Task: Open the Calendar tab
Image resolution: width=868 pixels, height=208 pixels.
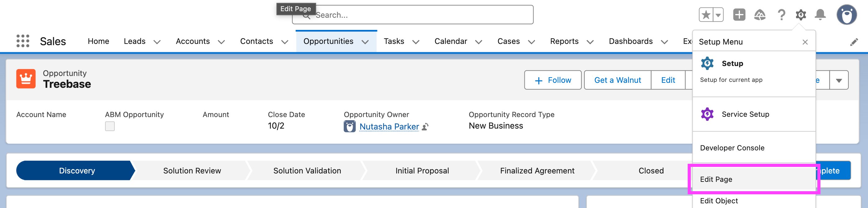Action: (x=451, y=41)
